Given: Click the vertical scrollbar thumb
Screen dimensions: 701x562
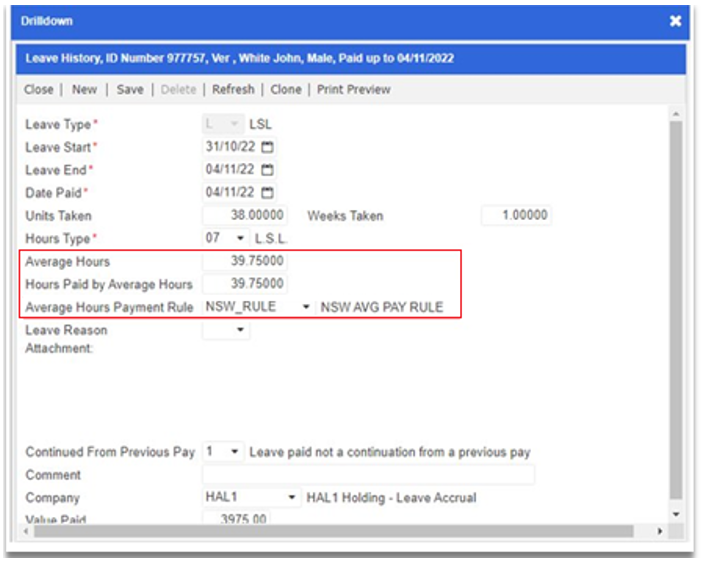Looking at the screenshot, I should tap(676, 310).
